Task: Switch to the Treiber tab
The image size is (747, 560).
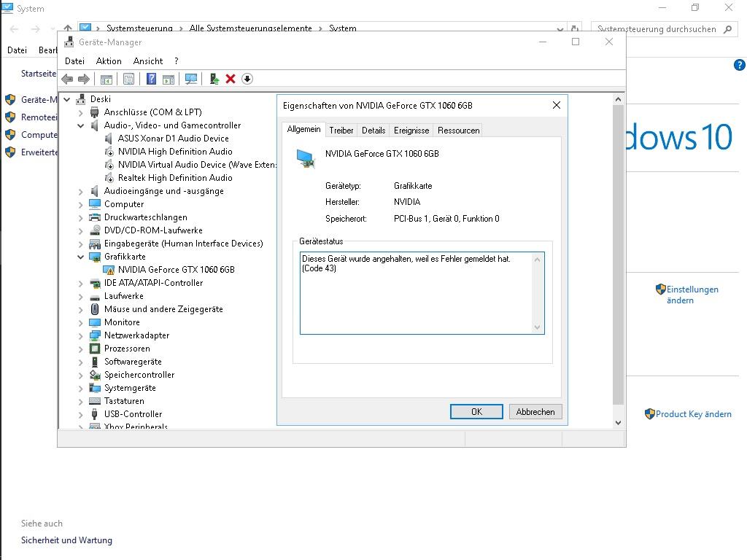Action: tap(341, 131)
